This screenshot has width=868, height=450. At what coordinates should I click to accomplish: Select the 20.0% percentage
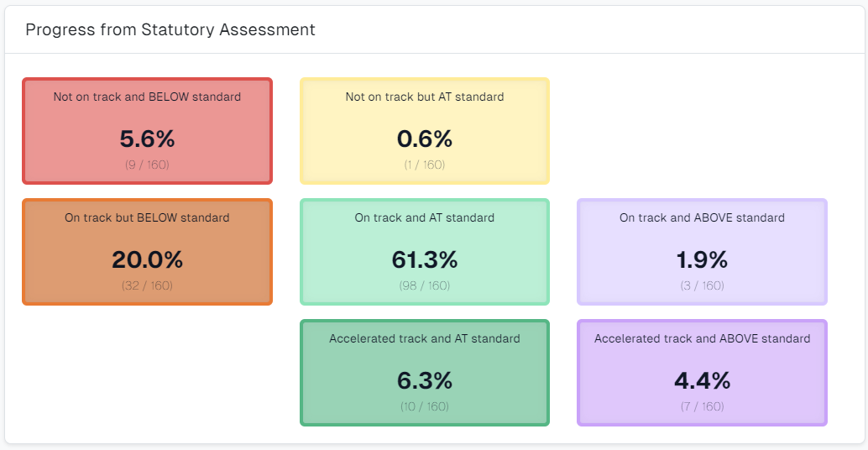point(147,259)
